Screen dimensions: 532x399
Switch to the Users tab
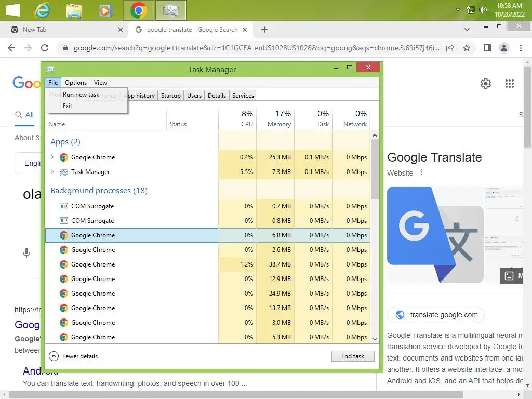tap(194, 96)
